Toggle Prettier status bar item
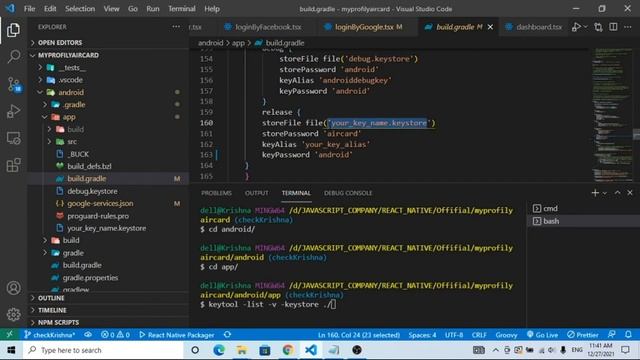This screenshot has height=360, width=640. [582, 335]
